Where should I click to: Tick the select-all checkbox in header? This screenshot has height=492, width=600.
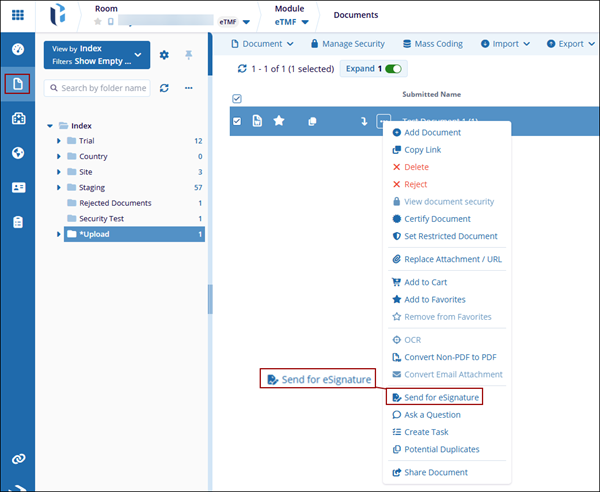click(237, 98)
